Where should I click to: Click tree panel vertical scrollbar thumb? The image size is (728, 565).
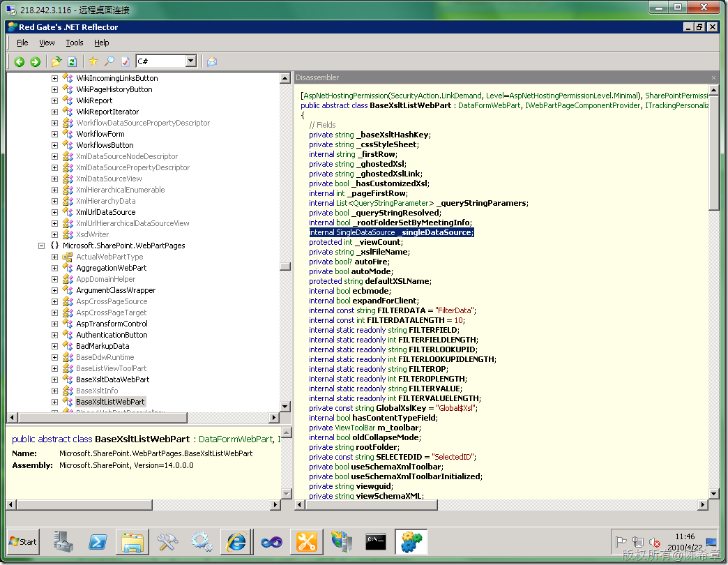[x=285, y=266]
